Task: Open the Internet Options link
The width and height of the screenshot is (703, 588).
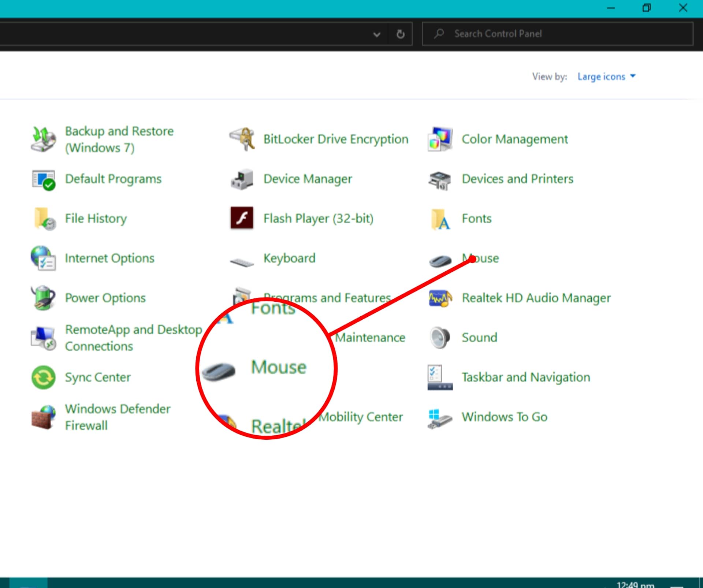Action: (x=109, y=258)
